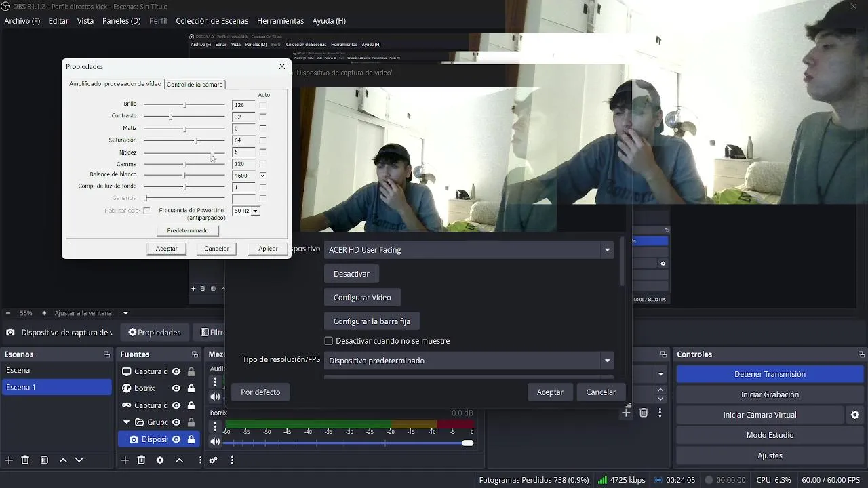Open the mixer menu dots beside the audio gears

(232, 460)
